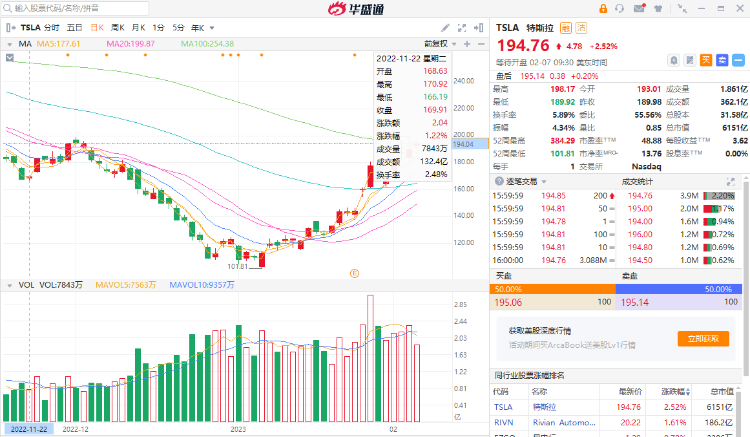Select the 年K yearly candlestick tab
This screenshot has width=750, height=437.
(x=198, y=28)
